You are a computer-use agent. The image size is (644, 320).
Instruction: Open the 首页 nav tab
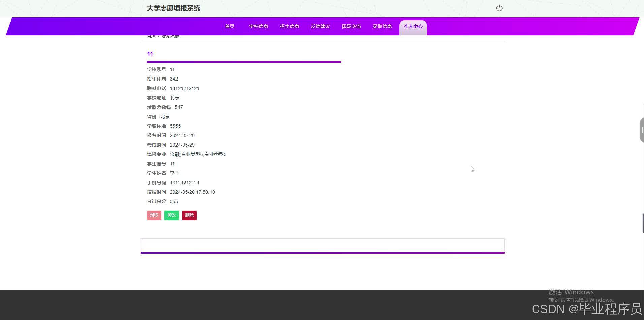(230, 26)
